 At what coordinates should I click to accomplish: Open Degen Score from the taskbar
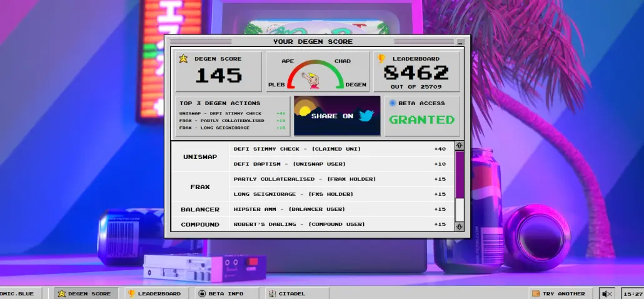(x=86, y=293)
